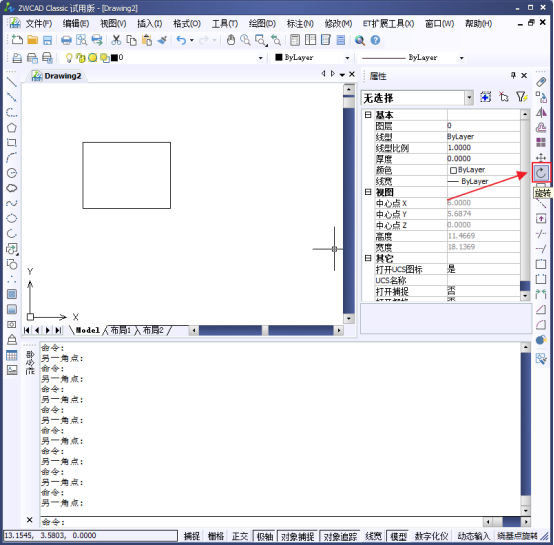Screen dimensions: 554x545
Task: Collapse the 基本 properties section
Action: (x=368, y=115)
